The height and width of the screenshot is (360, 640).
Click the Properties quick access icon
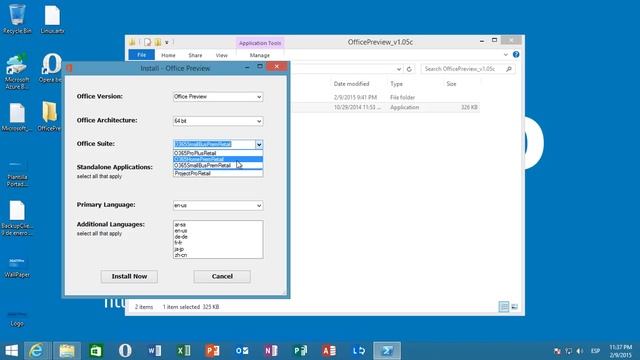click(x=147, y=42)
